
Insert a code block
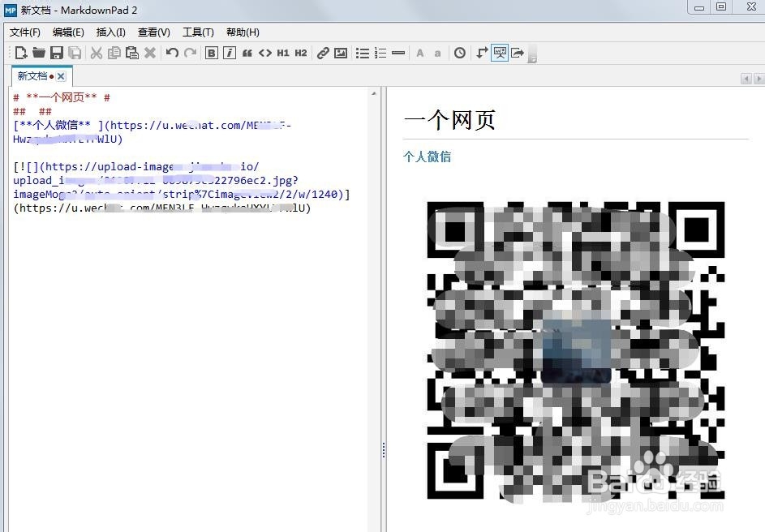coord(265,53)
